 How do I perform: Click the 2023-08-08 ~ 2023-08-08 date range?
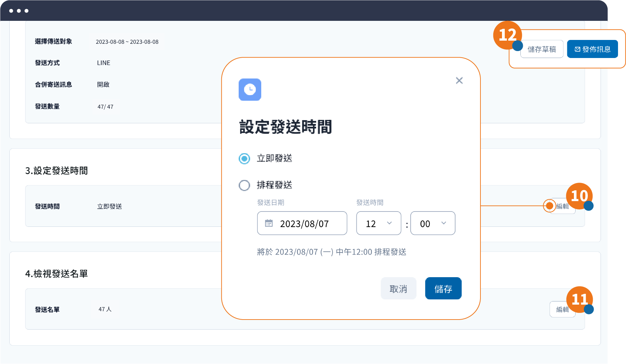point(127,42)
